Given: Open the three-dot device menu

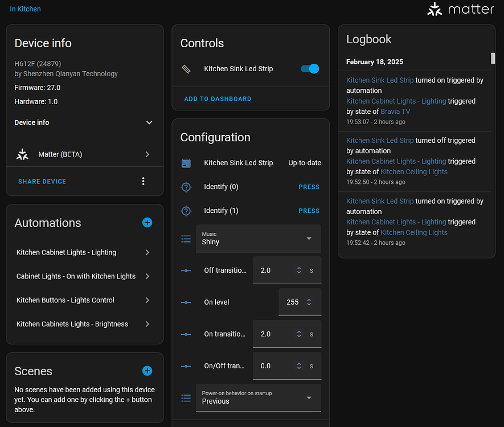Looking at the screenshot, I should 144,181.
